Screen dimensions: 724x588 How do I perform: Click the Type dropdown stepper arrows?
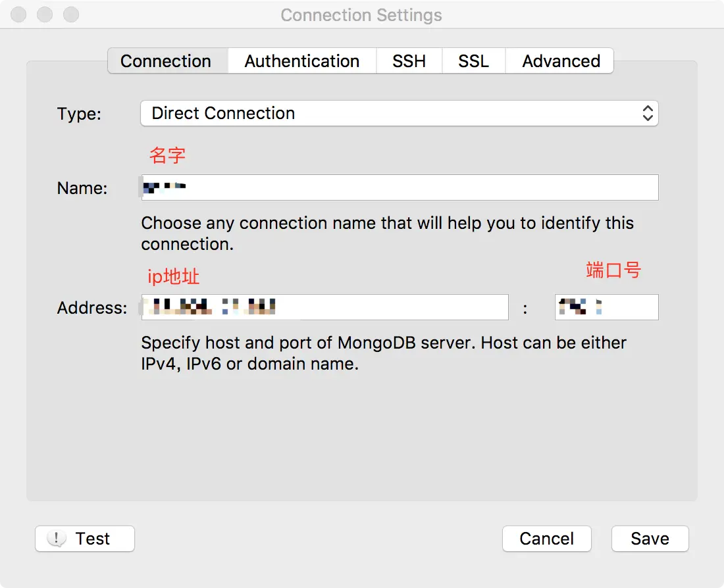(648, 113)
